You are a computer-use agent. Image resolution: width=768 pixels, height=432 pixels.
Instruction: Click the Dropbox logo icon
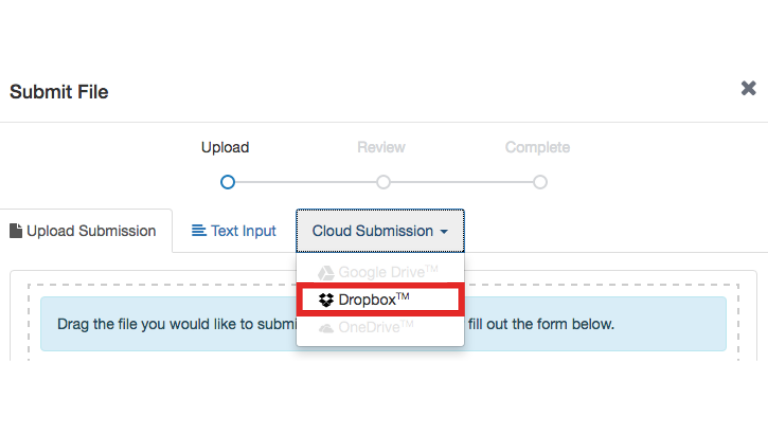pyautogui.click(x=326, y=299)
